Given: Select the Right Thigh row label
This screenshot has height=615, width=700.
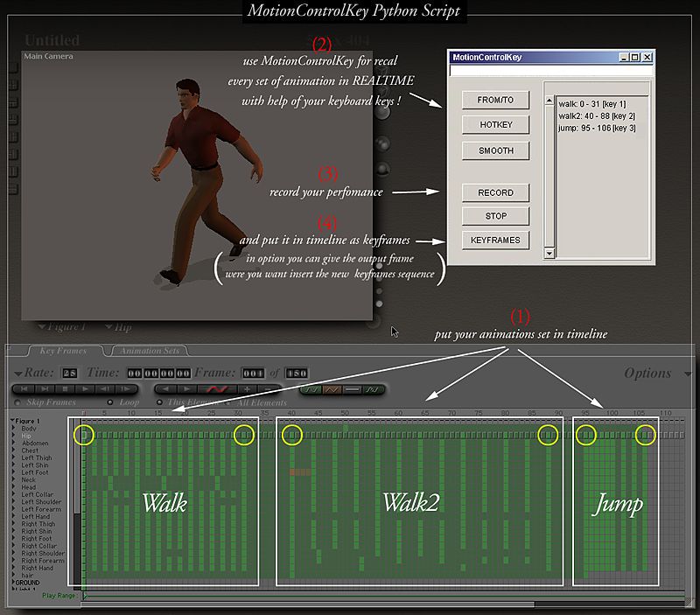Looking at the screenshot, I should (x=38, y=524).
